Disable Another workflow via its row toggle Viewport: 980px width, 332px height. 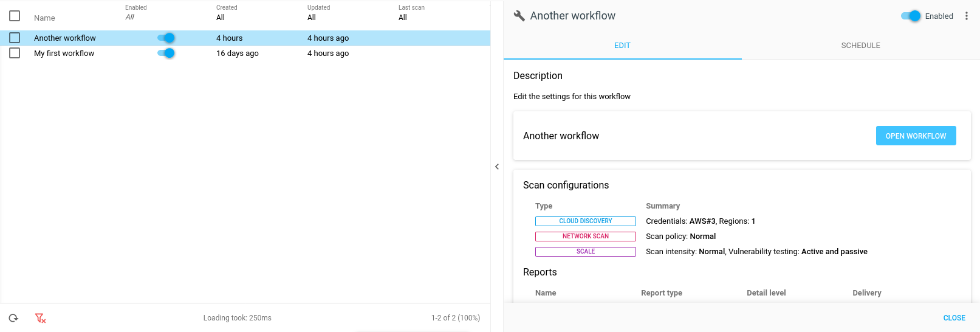[166, 38]
